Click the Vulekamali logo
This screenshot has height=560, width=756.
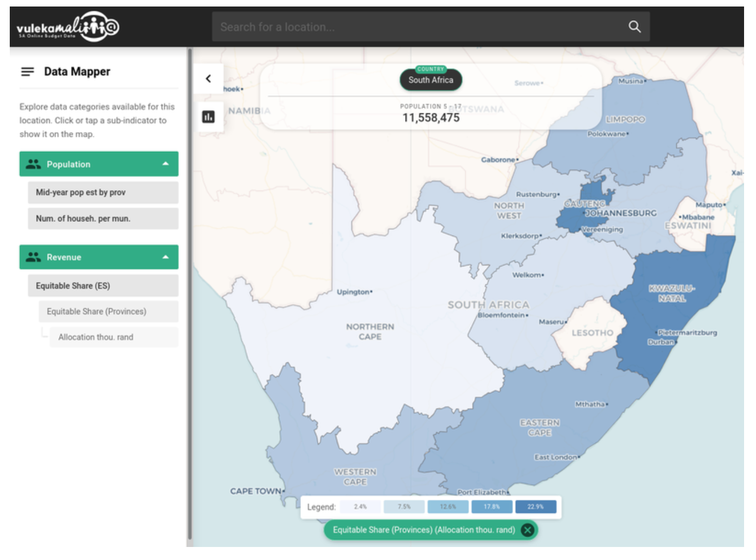pos(67,27)
